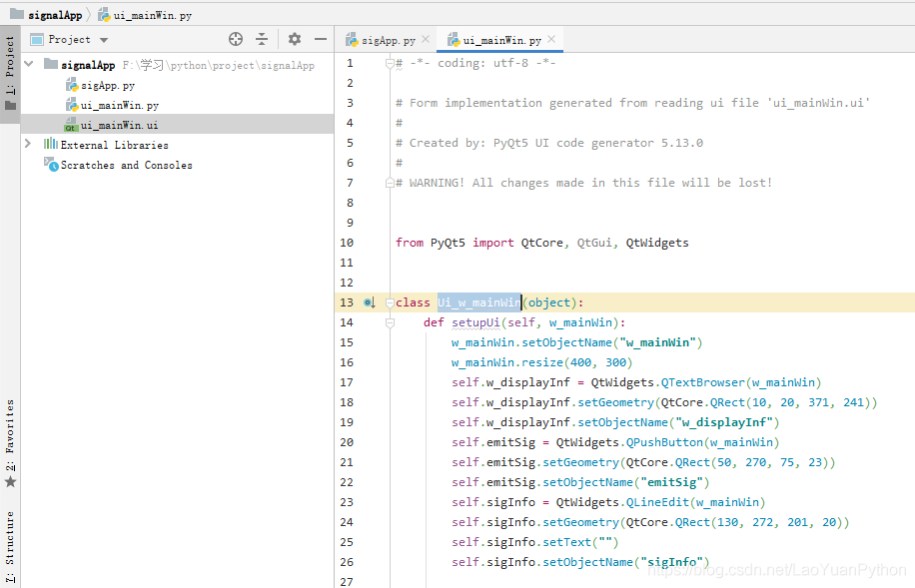Select sigApp.py in project tree

(x=108, y=85)
